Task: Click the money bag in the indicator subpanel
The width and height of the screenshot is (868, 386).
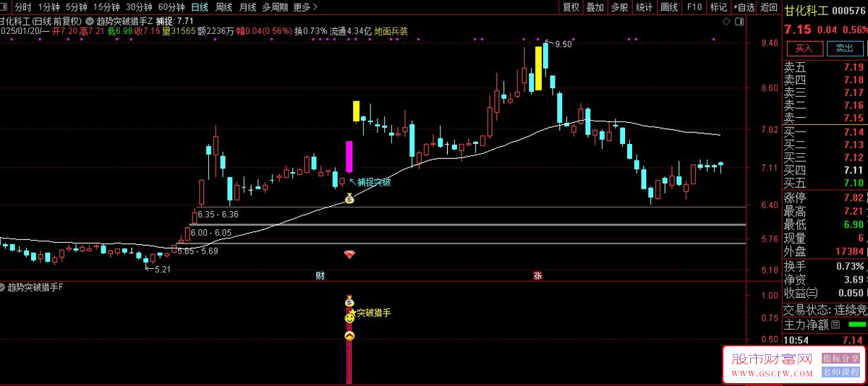Action: click(349, 301)
